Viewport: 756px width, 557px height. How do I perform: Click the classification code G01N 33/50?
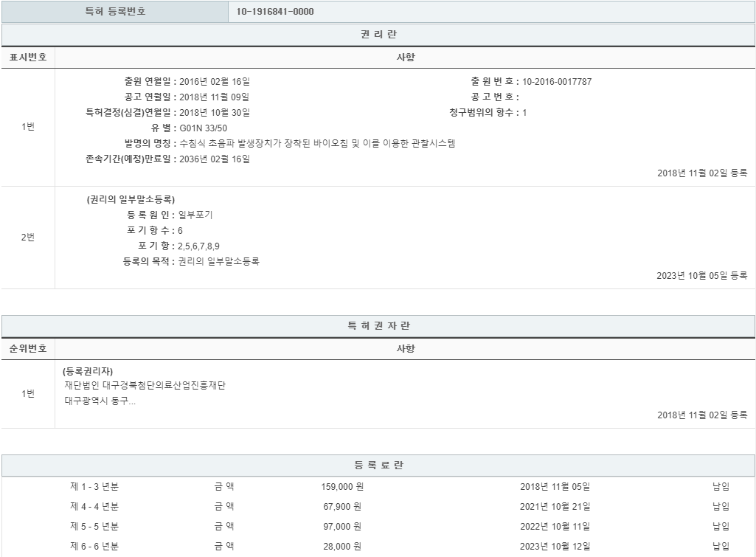pyautogui.click(x=203, y=128)
